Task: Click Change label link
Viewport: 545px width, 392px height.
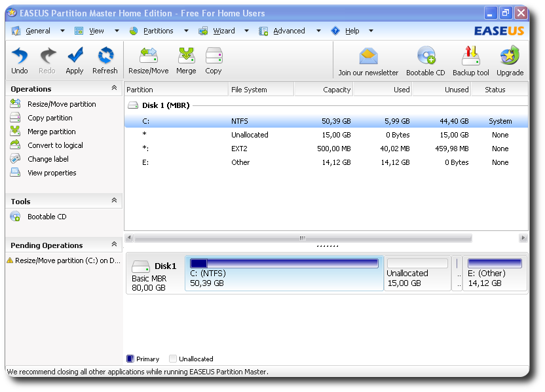Action: coord(48,159)
